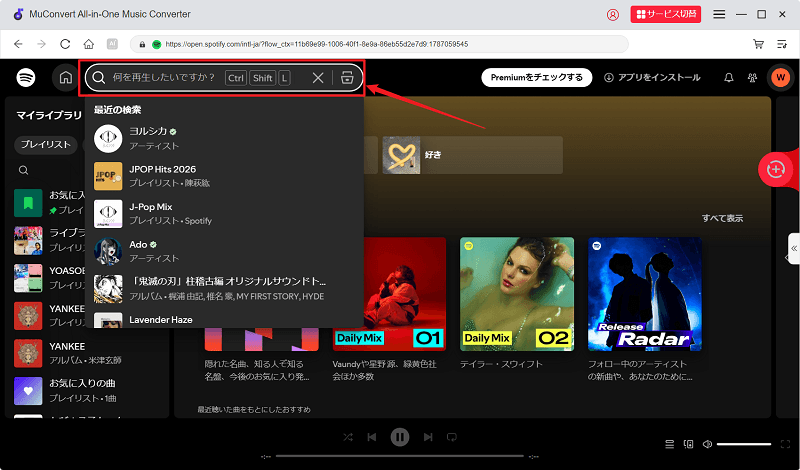The height and width of the screenshot is (470, 800).
Task: Open the MuConvert hamburger menu
Action: (719, 14)
